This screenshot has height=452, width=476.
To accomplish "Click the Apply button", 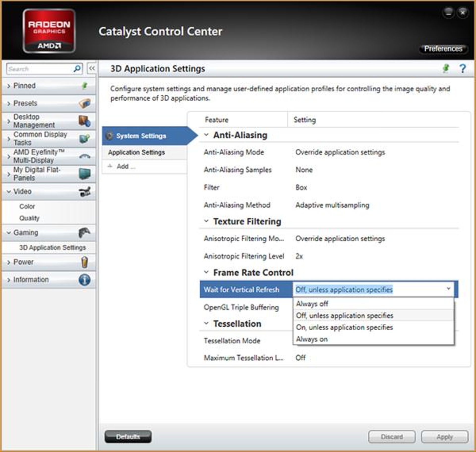I will coord(445,437).
